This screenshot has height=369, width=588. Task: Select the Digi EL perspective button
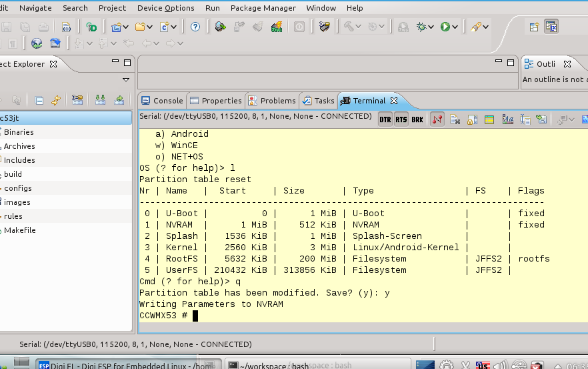pos(551,27)
